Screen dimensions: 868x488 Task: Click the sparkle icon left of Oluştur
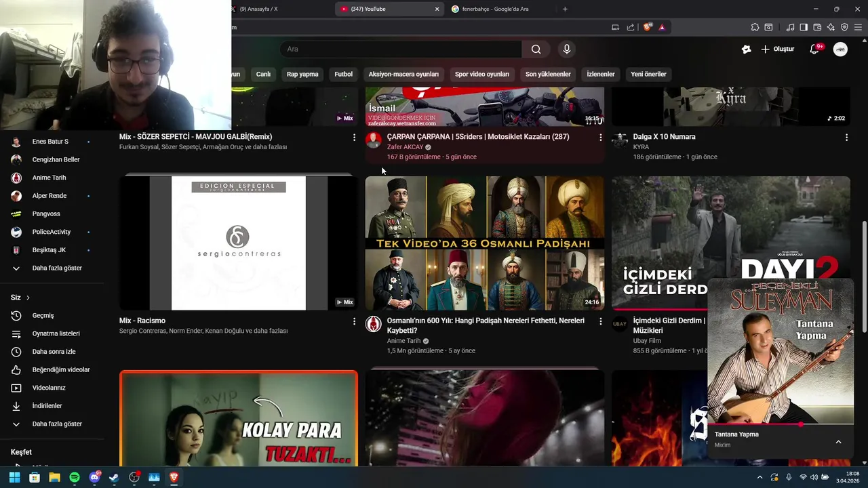point(747,49)
